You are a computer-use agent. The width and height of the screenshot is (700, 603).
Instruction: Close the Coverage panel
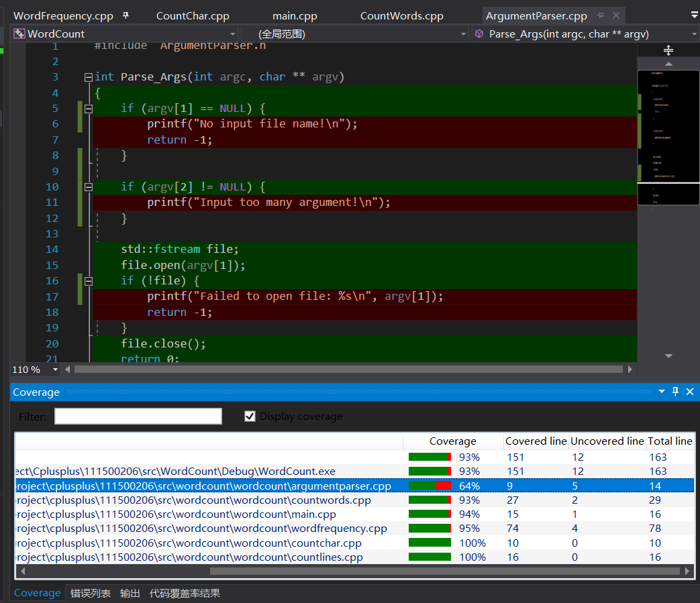[x=690, y=392]
